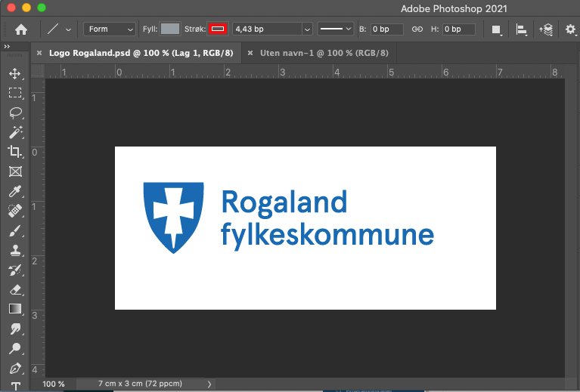Switch to Uten navn-1 document tab

pos(324,53)
